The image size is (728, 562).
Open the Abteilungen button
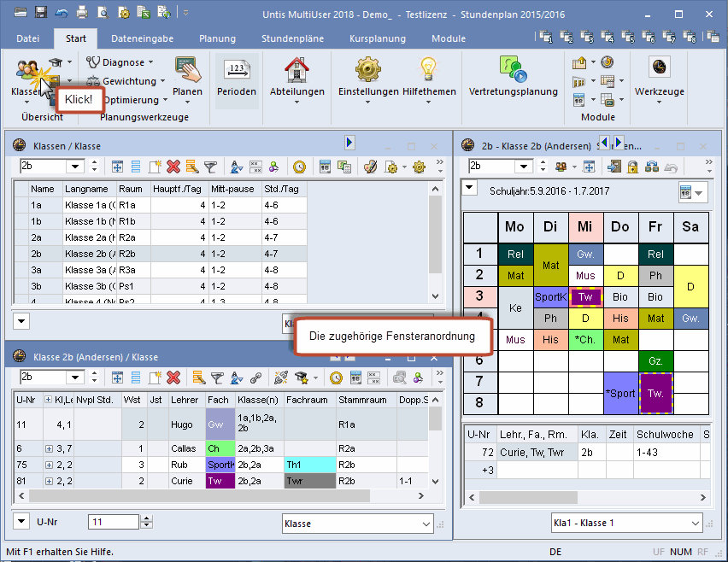click(297, 79)
